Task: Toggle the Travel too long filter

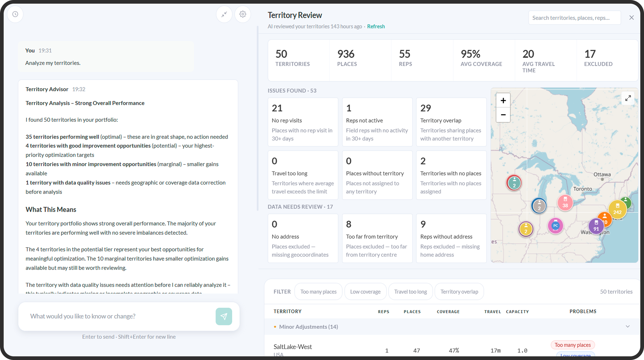Action: 410,291
